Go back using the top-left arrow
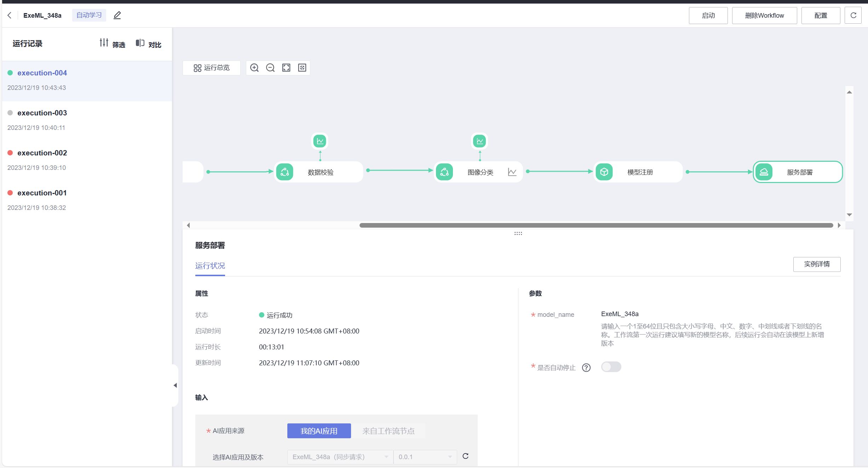This screenshot has height=468, width=868. pos(10,15)
